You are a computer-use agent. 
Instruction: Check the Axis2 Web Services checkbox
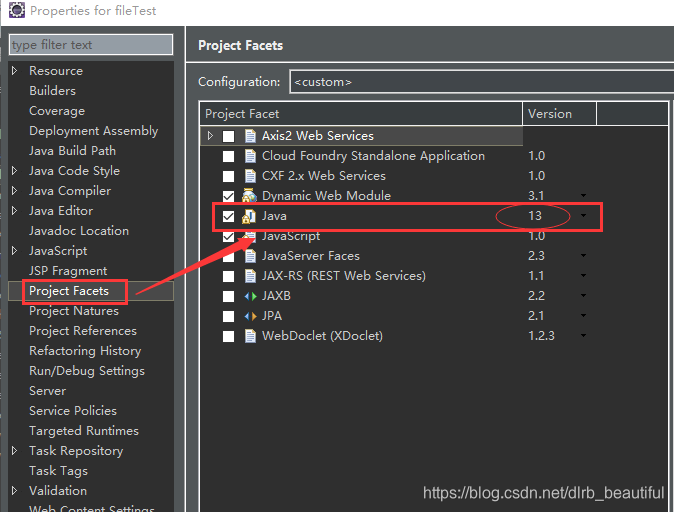coord(228,136)
